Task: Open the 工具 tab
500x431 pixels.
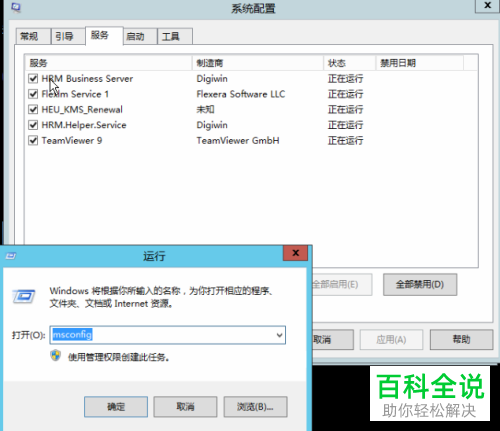Action: coord(175,36)
